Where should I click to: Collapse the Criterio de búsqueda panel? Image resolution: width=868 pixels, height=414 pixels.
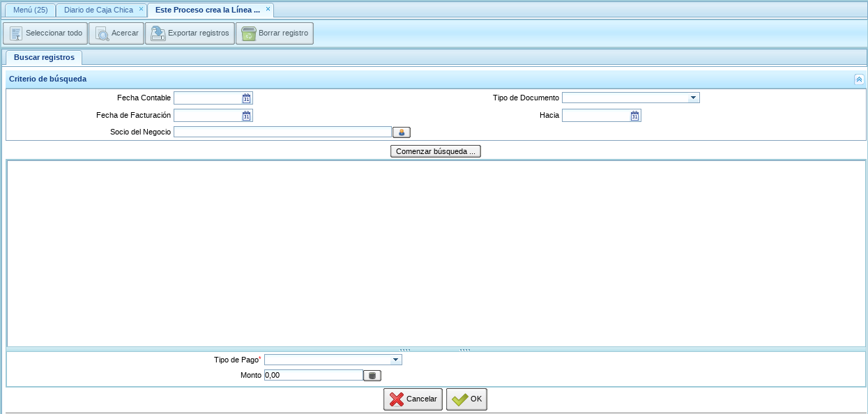[x=859, y=79]
